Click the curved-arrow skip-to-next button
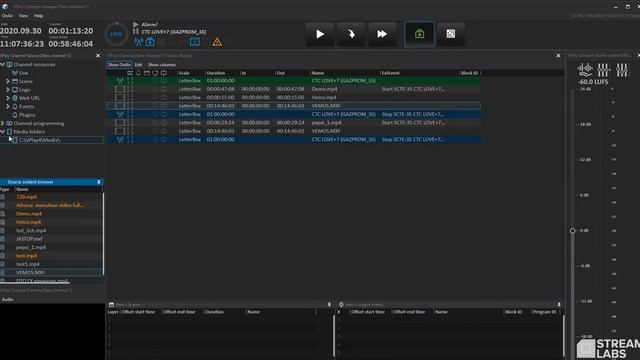The width and height of the screenshot is (640, 360). [351, 34]
